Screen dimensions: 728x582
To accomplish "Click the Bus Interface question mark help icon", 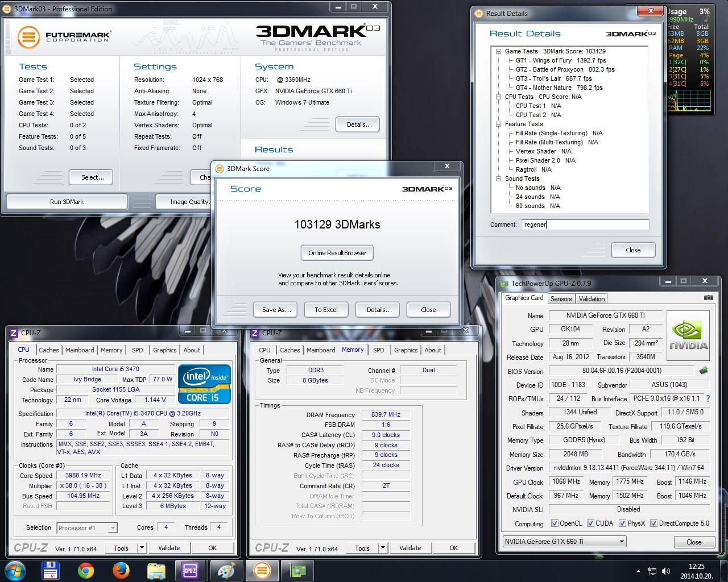I will pos(708,398).
